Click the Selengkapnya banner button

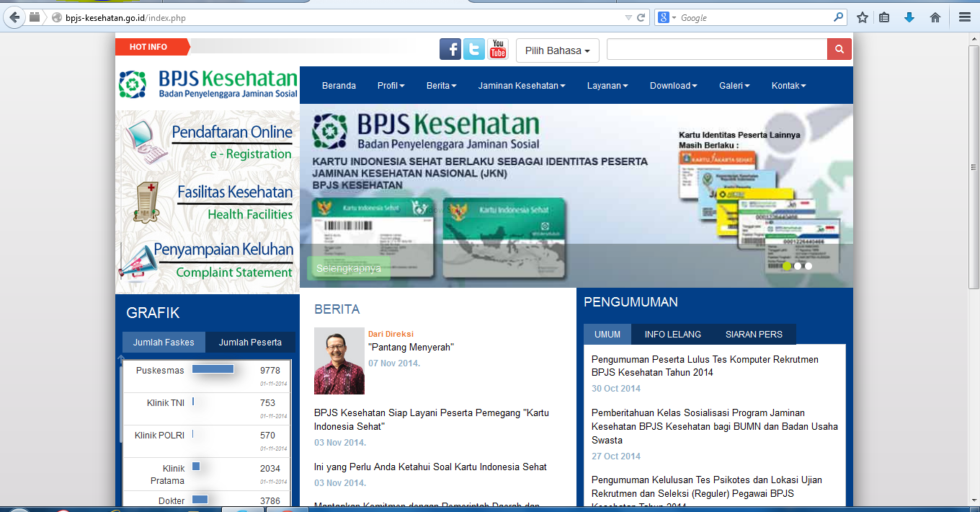click(349, 268)
